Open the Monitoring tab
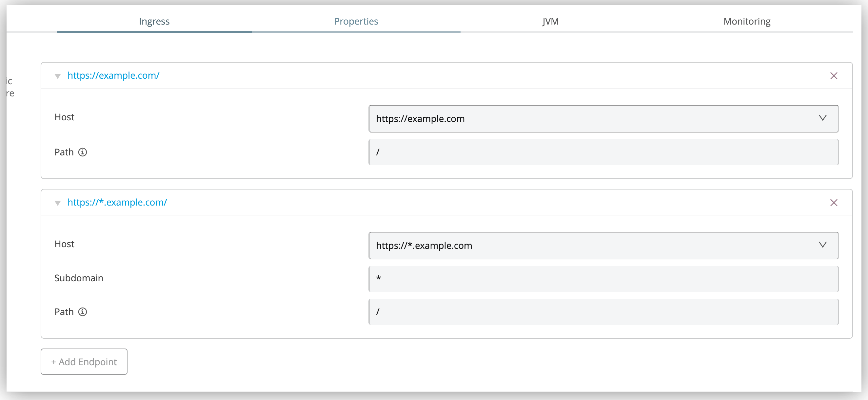The height and width of the screenshot is (400, 868). tap(747, 21)
